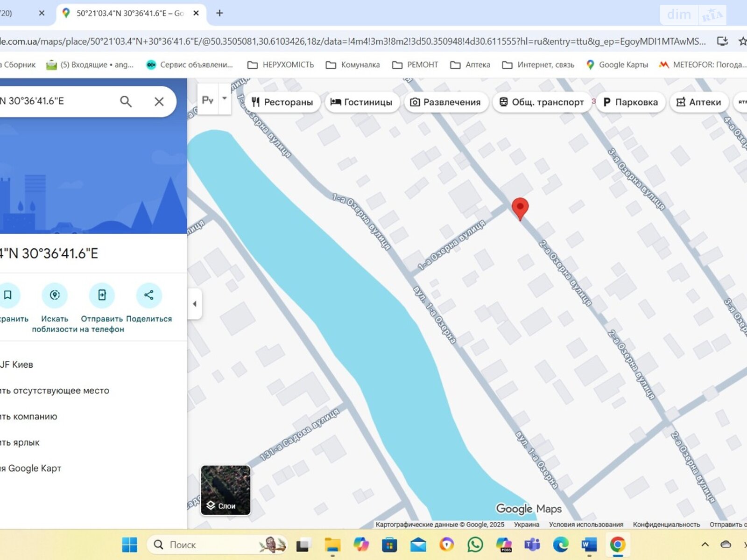Clear the coordinates search with the X icon

(x=159, y=101)
